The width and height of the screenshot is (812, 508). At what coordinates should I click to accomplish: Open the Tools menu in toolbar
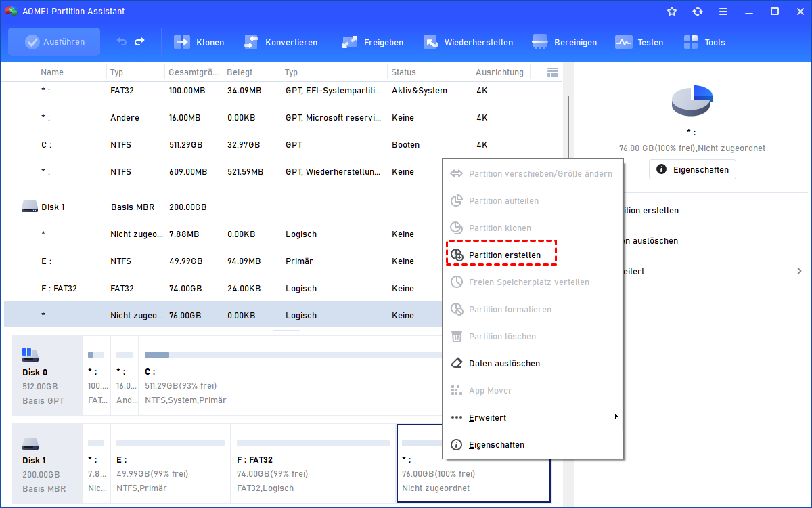(x=704, y=42)
